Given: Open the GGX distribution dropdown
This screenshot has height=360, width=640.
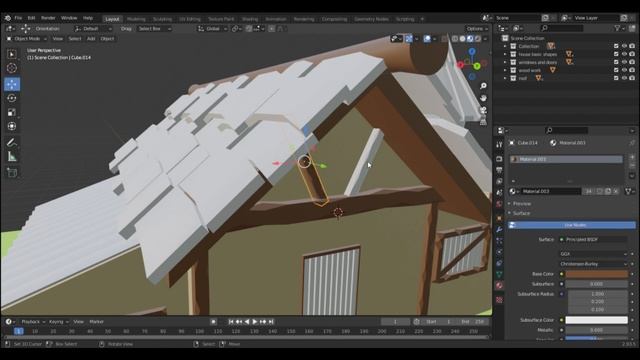Looking at the screenshot, I should [593, 254].
